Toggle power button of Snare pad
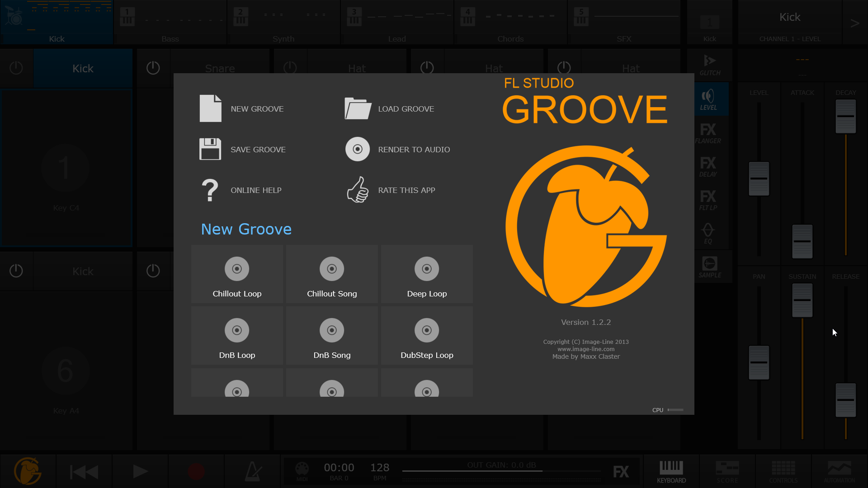 (153, 68)
